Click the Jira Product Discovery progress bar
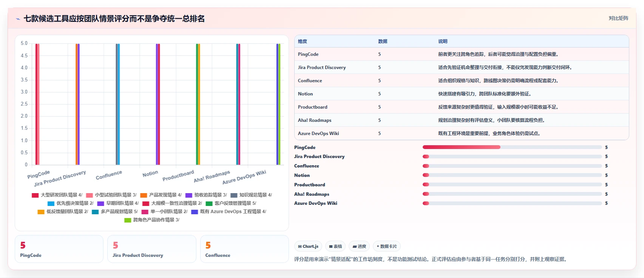 [x=512, y=157]
